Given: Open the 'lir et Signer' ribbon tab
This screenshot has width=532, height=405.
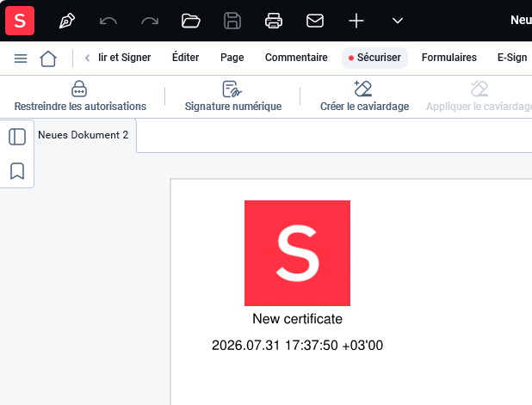Looking at the screenshot, I should click(x=125, y=58).
